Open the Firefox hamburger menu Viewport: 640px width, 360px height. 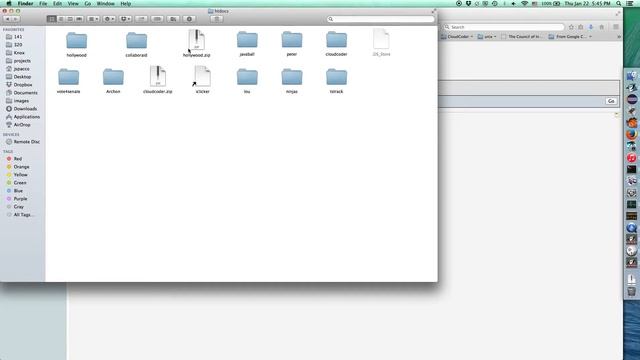pyautogui.click(x=616, y=27)
